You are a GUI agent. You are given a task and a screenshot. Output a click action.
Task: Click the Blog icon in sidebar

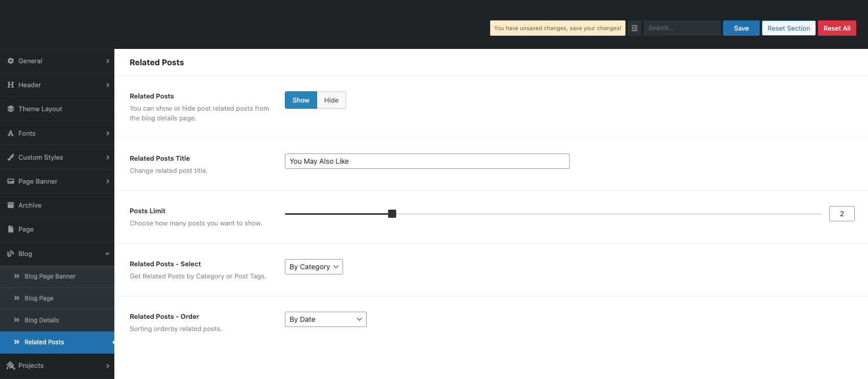click(x=11, y=254)
